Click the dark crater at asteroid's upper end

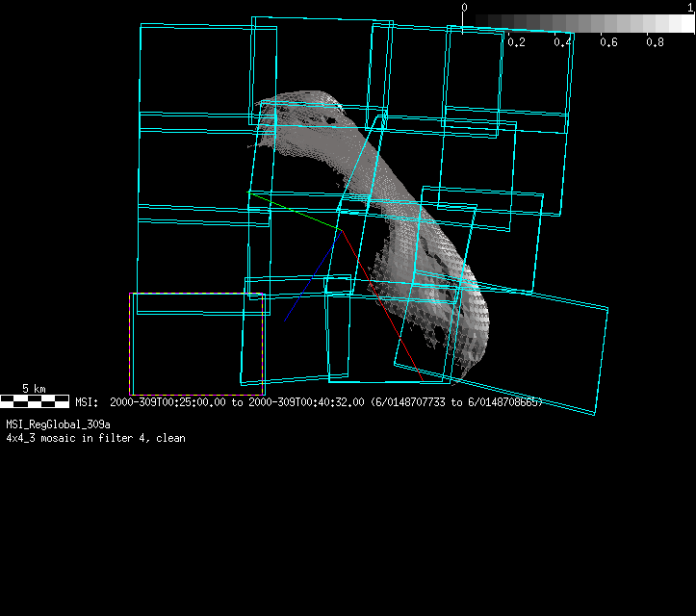(334, 115)
